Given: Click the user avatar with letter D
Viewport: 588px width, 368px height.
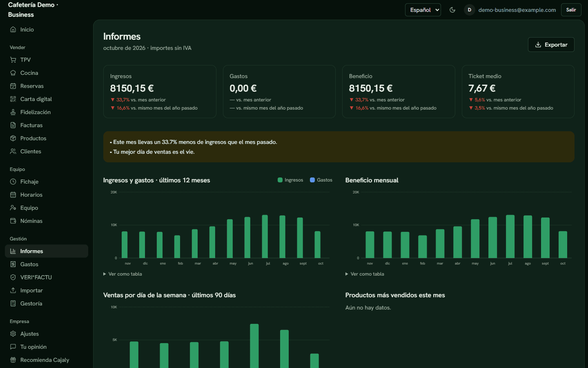Looking at the screenshot, I should point(470,10).
